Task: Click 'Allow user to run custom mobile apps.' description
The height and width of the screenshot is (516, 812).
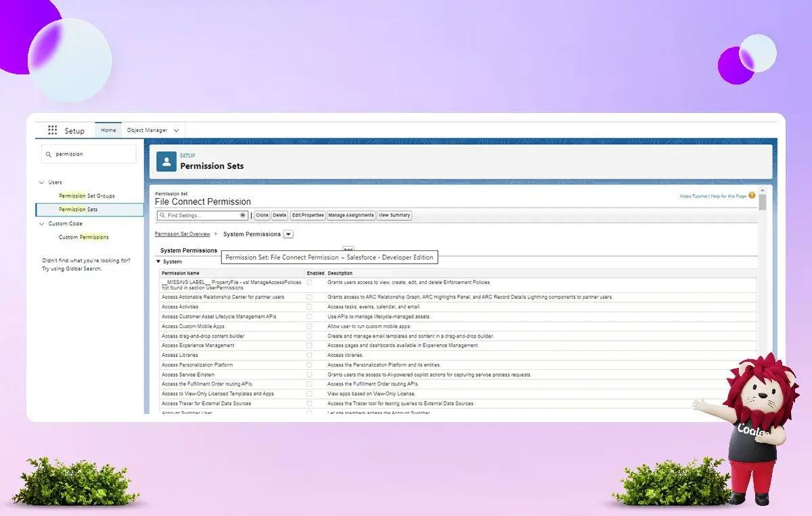Action: click(x=369, y=326)
